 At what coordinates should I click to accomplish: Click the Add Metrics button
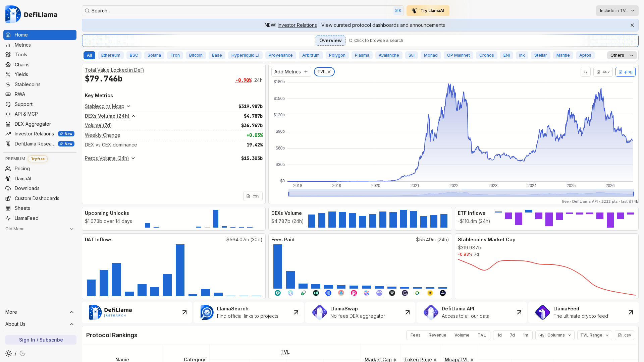click(291, 72)
